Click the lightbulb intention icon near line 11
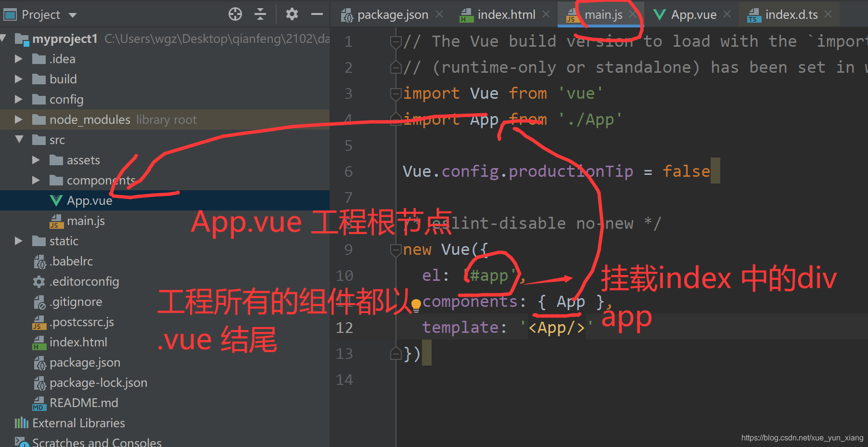This screenshot has width=868, height=447. [x=416, y=304]
